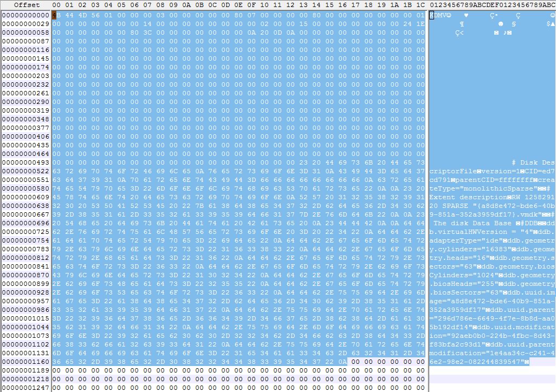Select offset row 00000001102
The image size is (556, 392).
pos(25,344)
